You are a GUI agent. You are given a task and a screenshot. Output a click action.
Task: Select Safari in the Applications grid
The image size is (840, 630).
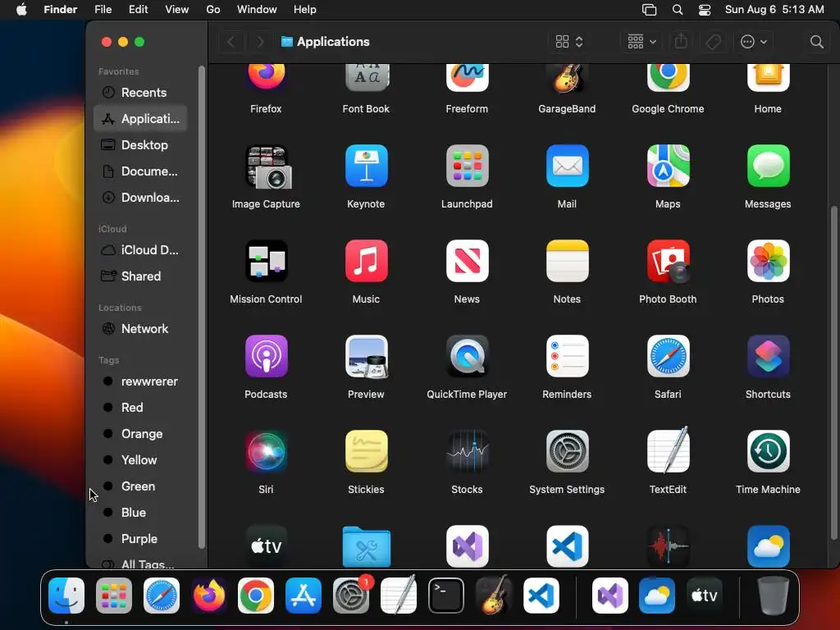point(668,356)
